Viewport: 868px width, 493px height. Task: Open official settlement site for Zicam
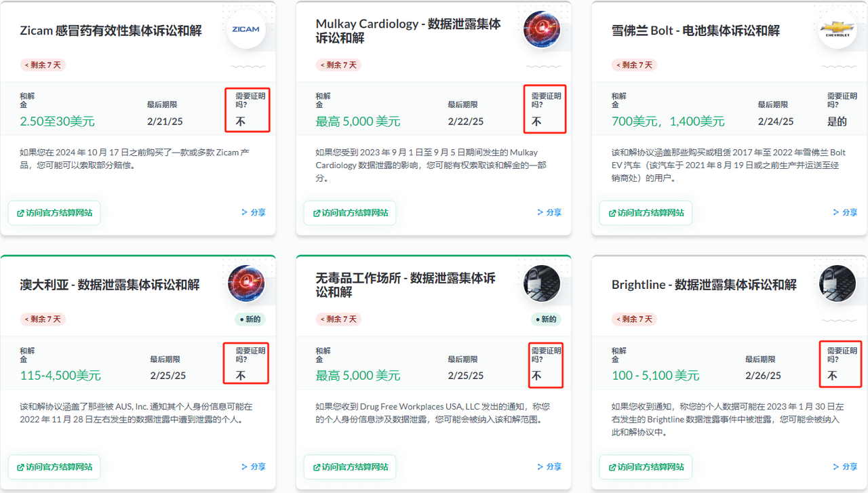(x=54, y=213)
